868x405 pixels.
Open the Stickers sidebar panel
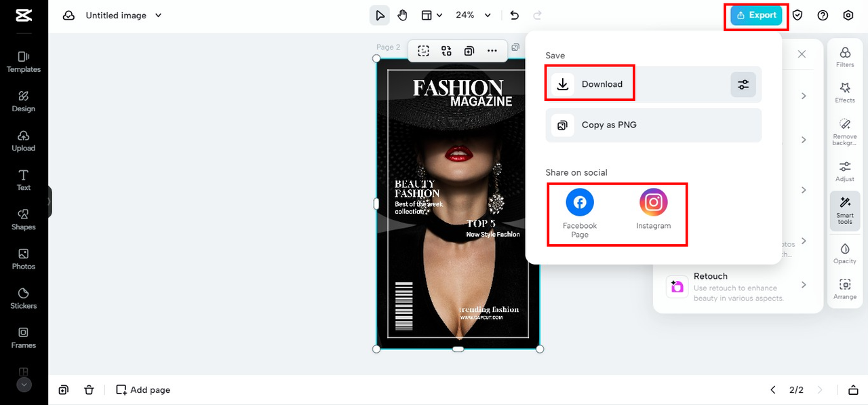pos(24,298)
